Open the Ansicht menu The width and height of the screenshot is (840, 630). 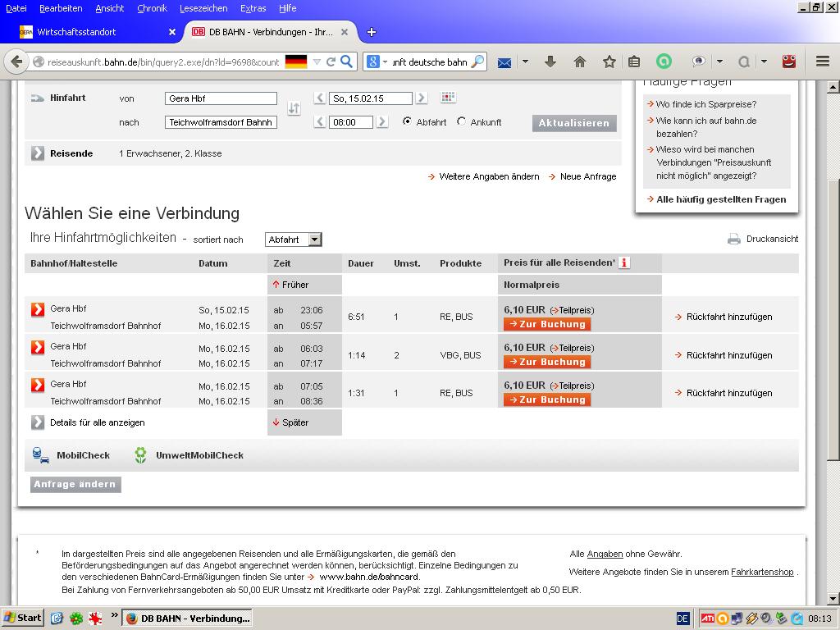coord(110,8)
